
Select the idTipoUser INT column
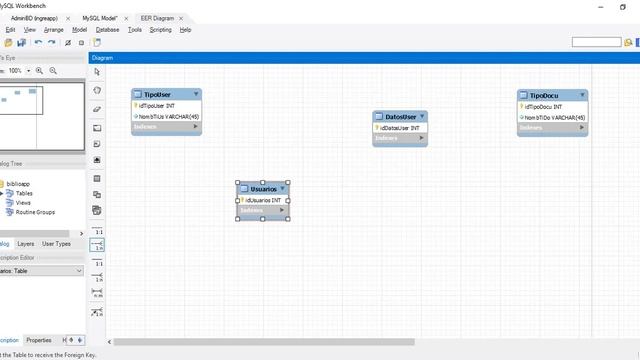(167, 106)
